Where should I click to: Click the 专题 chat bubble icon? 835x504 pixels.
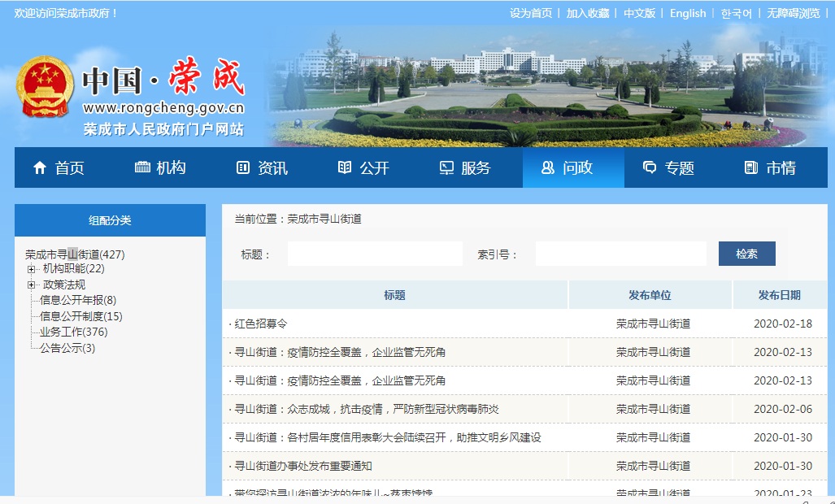pos(650,168)
